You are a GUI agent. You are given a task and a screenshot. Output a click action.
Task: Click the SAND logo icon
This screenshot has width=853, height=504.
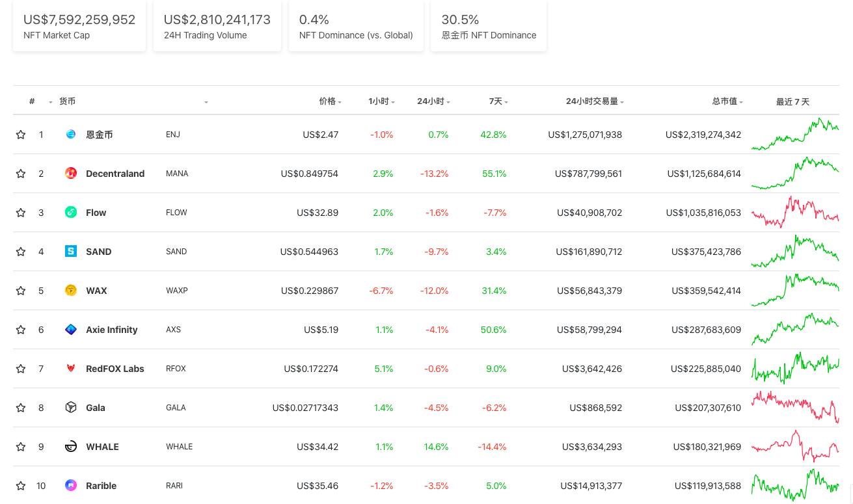(71, 252)
